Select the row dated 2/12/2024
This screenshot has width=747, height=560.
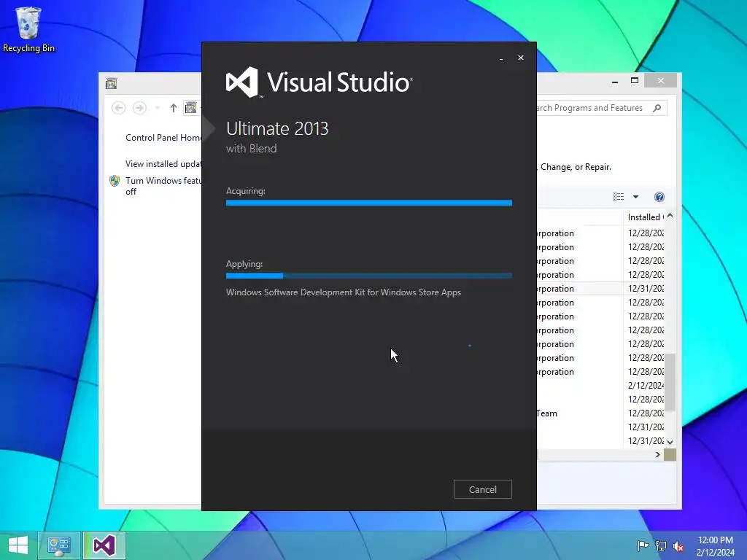tap(600, 386)
